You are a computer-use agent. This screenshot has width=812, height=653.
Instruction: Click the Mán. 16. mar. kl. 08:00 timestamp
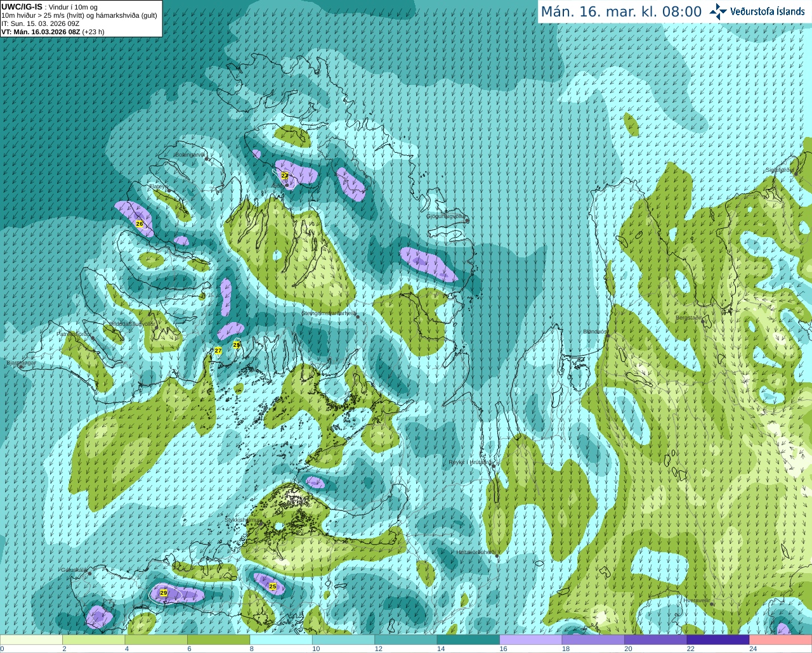click(621, 12)
